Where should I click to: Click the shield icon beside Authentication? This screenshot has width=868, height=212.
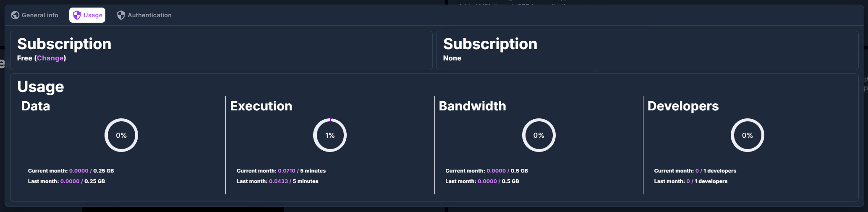pyautogui.click(x=121, y=15)
